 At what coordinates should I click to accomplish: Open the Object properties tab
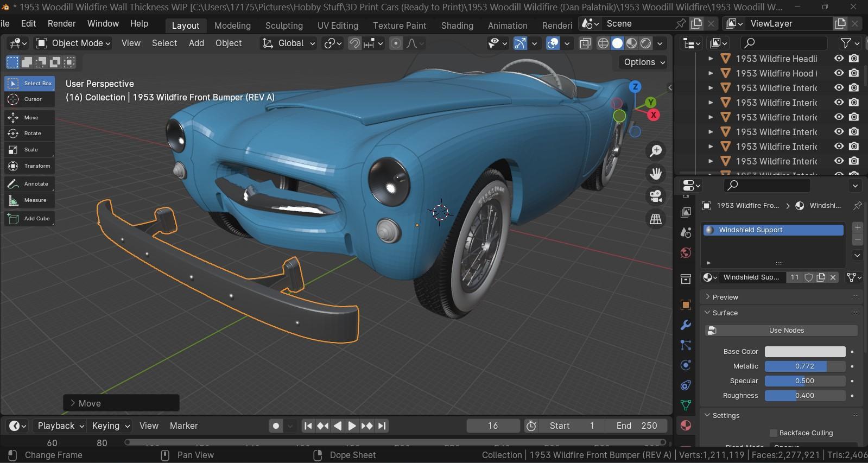coord(686,305)
